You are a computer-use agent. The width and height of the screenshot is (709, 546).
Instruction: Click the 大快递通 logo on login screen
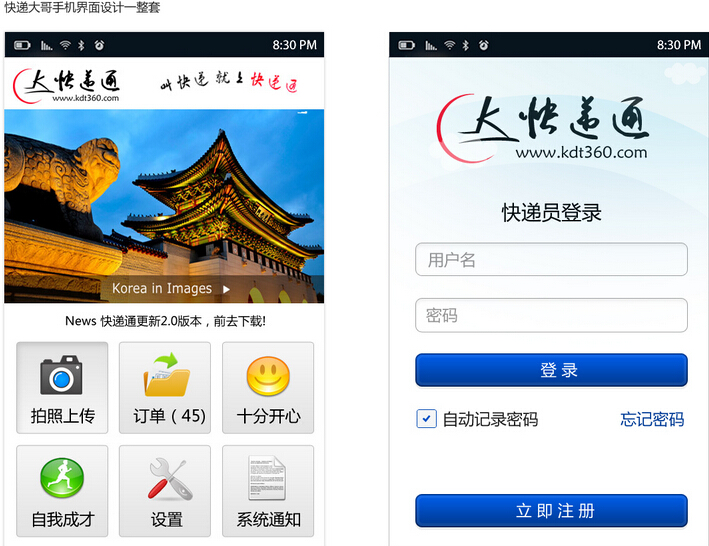click(543, 128)
